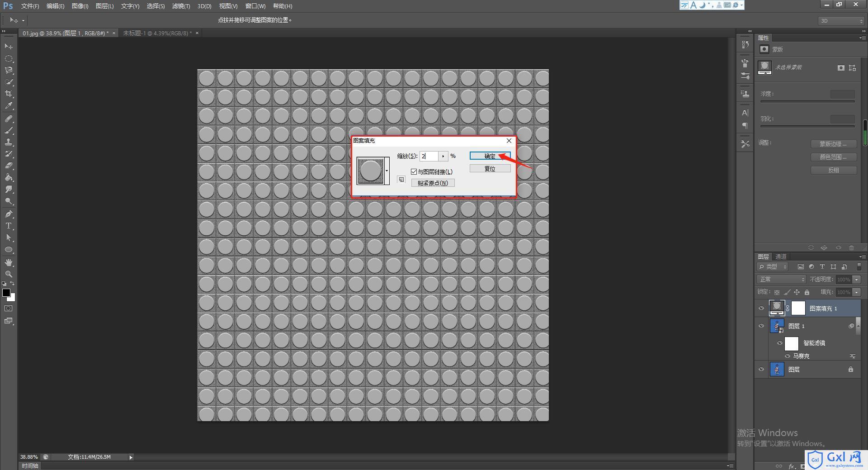Hide the 图层 1 layer

761,326
